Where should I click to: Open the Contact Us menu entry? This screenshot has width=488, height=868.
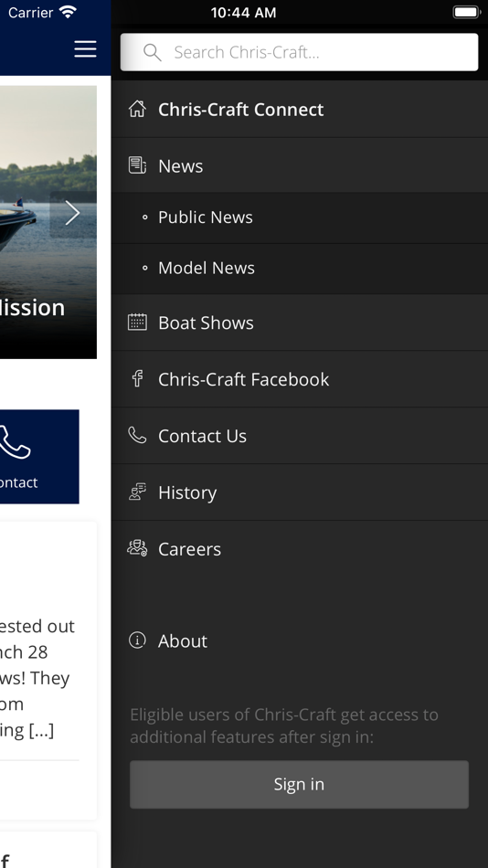(300, 436)
